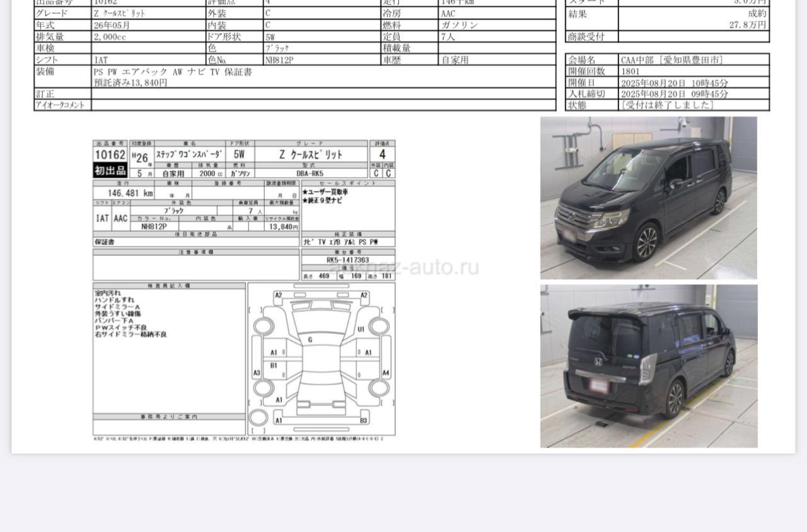807x532 pixels.
Task: Click the spare tire circle below the car diagram
Action: point(258,417)
